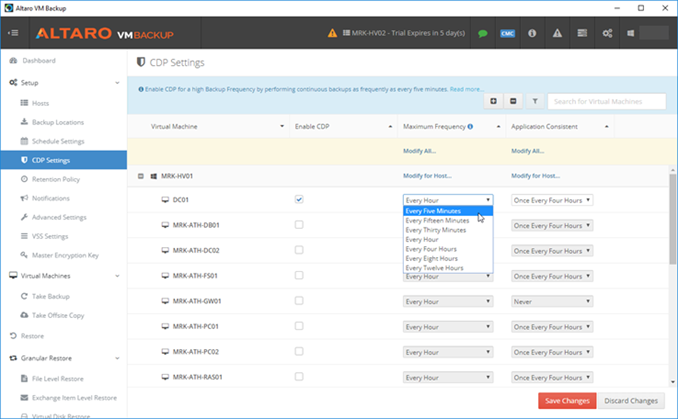Open the filter funnel icon
Screen dimensions: 678x419
point(535,101)
